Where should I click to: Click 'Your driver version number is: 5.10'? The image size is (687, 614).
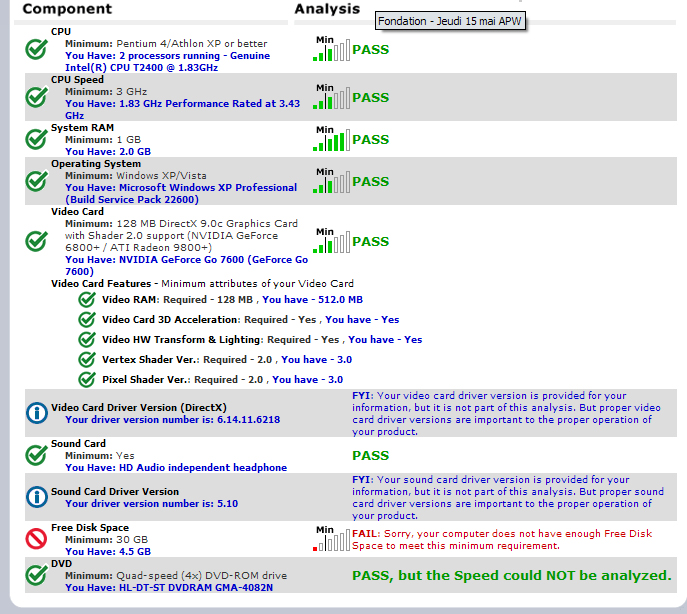click(152, 504)
